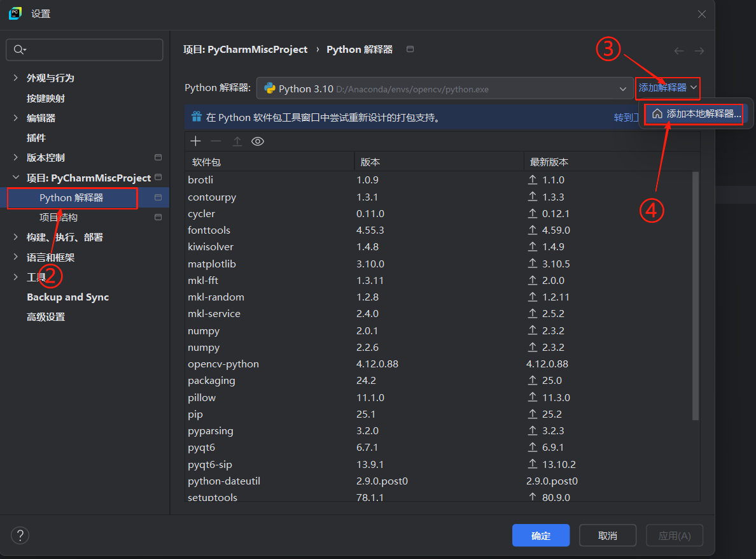Select contourpy package row

[438, 197]
